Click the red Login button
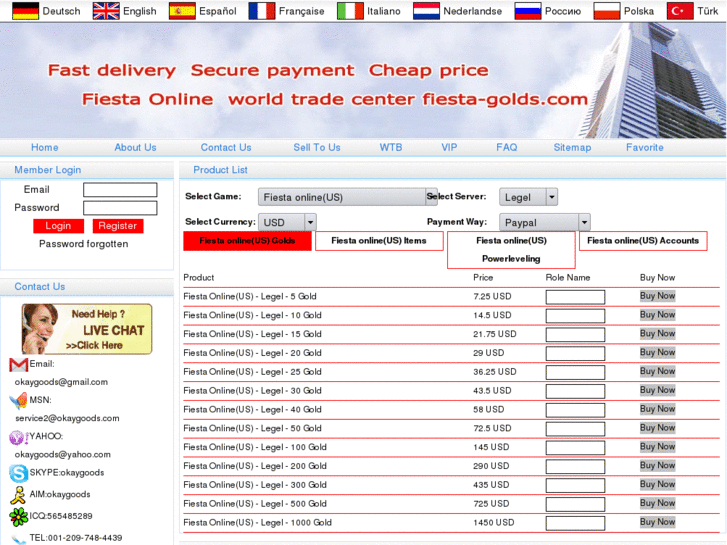Screen dimensions: 727x545 pos(58,226)
